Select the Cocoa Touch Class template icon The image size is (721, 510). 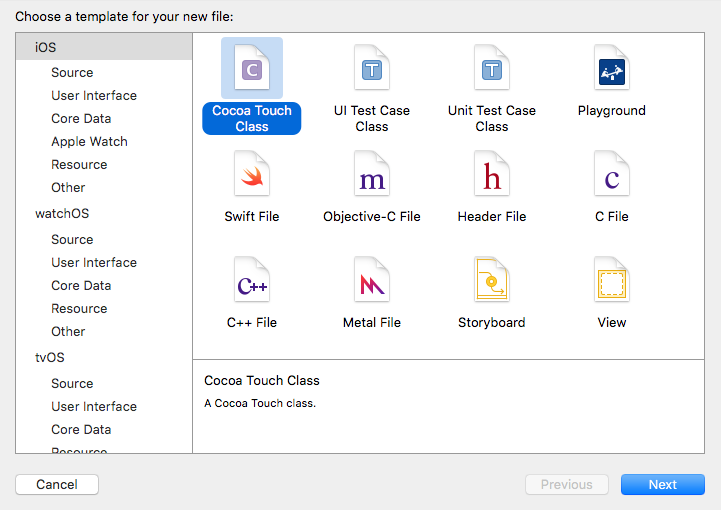(252, 69)
